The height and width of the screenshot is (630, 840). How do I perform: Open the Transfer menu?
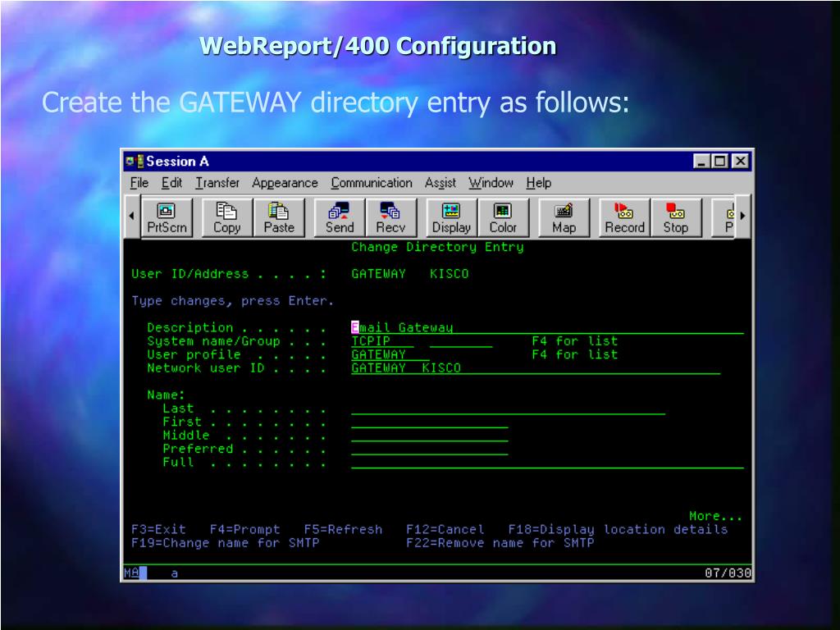pos(217,183)
